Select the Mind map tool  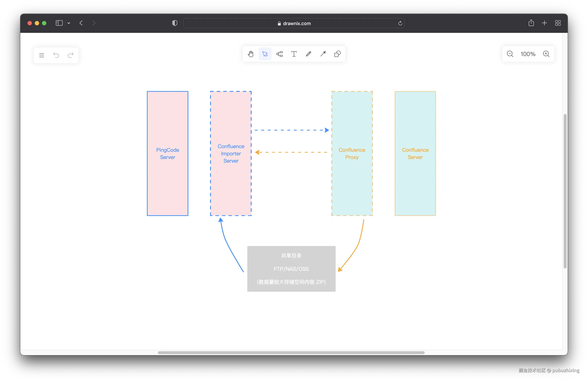pyautogui.click(x=279, y=54)
